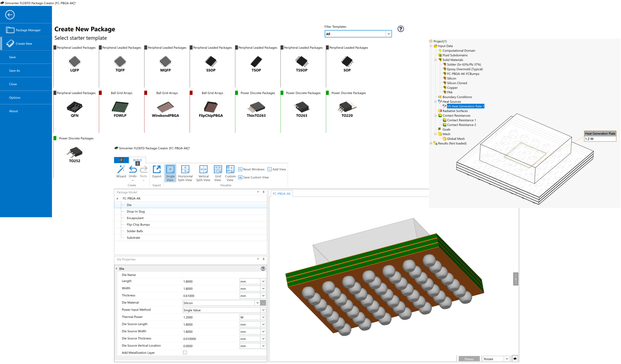Enable Add Metallization Layer checkbox

click(184, 353)
